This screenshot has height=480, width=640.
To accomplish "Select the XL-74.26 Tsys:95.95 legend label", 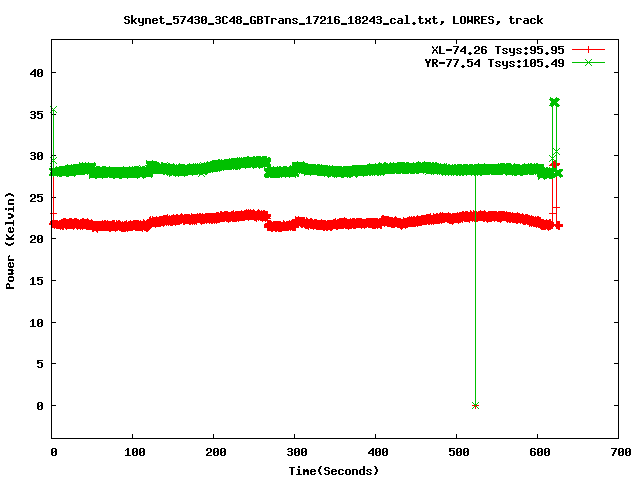I will pos(498,50).
